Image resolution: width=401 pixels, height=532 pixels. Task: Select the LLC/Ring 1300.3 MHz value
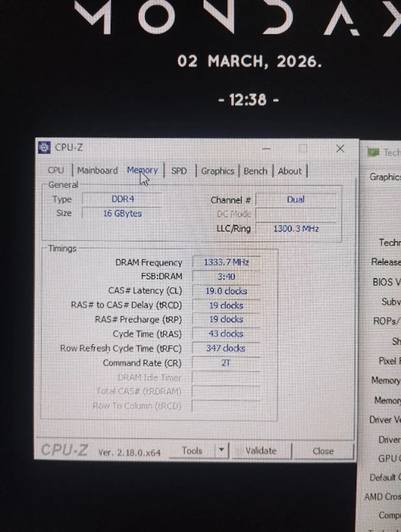coord(296,229)
